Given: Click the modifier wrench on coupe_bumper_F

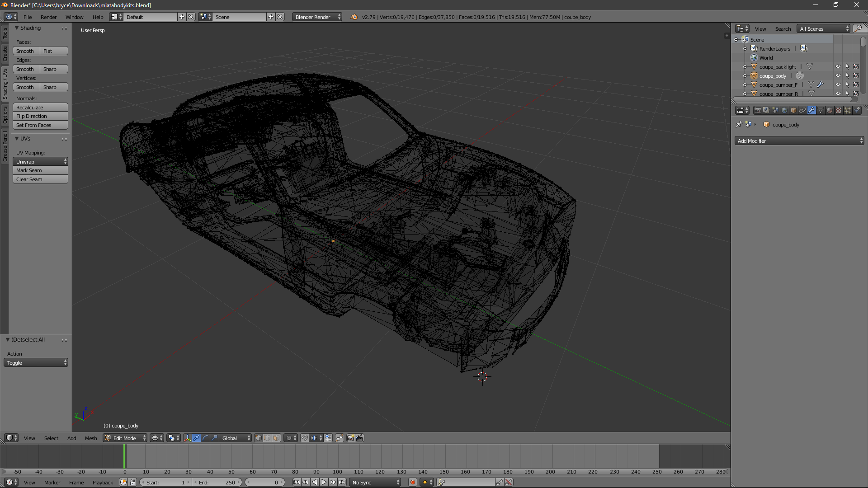Looking at the screenshot, I should pos(820,84).
